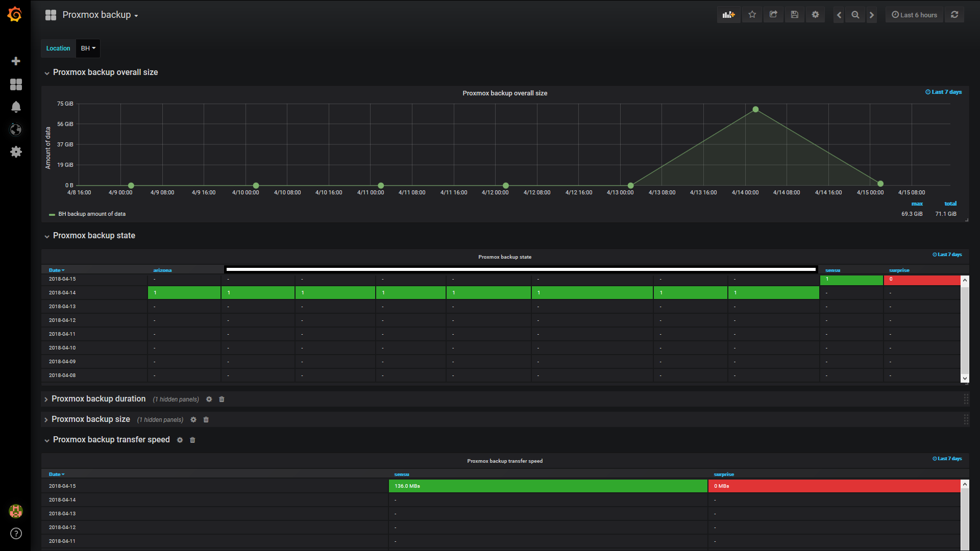Save the dashboard with disk icon
This screenshot has width=980, height=551.
794,15
